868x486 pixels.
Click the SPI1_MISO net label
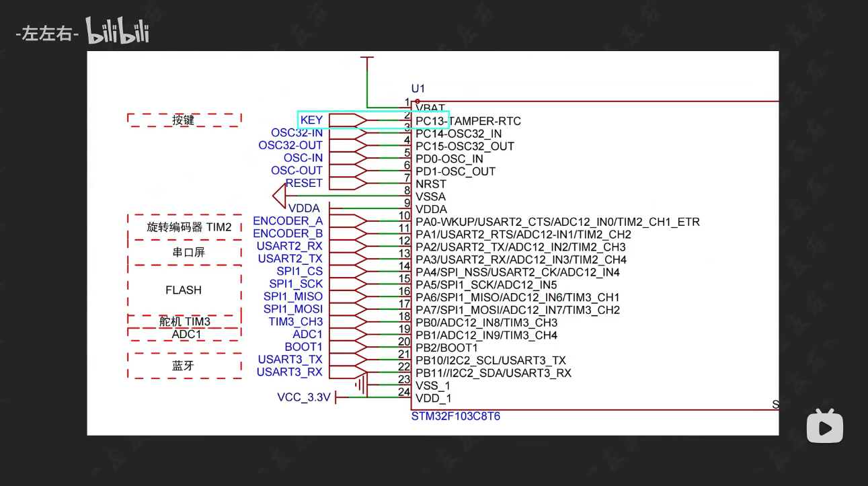[x=293, y=296]
